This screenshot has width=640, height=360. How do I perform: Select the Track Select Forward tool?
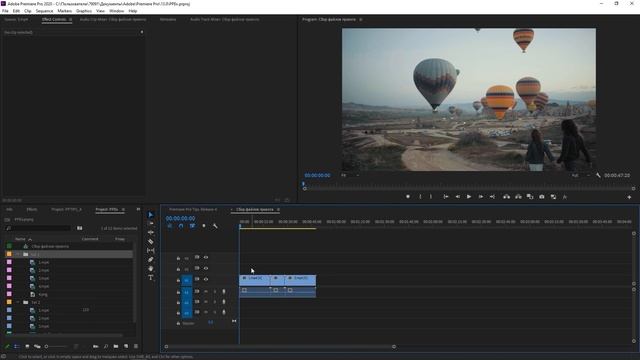tap(151, 223)
